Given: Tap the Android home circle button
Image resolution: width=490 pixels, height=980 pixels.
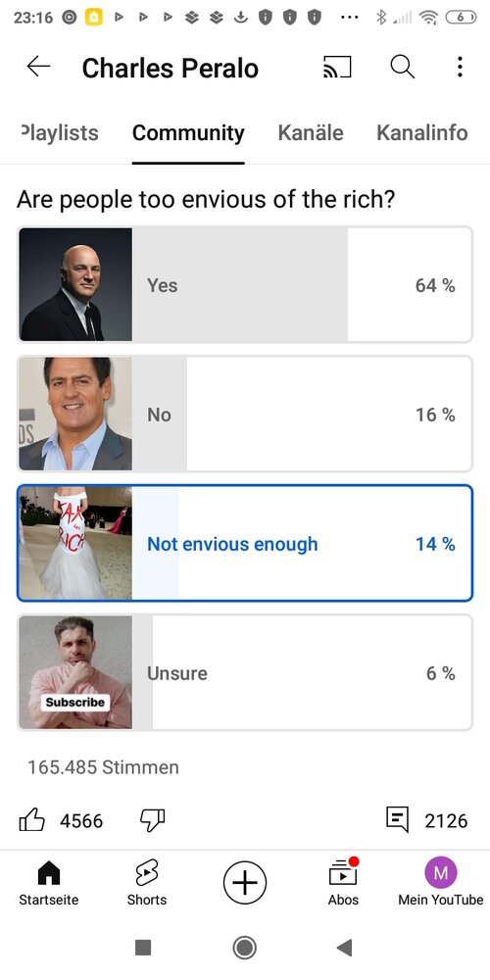Looking at the screenshot, I should tap(244, 948).
